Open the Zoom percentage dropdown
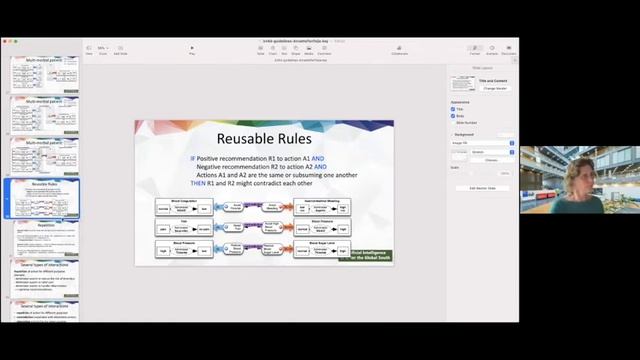Image resolution: width=640 pixels, height=360 pixels. (103, 48)
